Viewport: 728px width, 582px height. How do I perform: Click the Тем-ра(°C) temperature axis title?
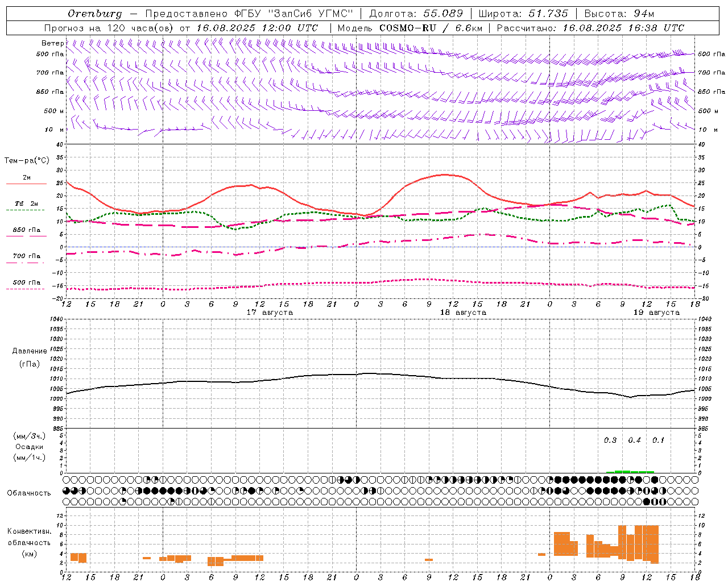pos(27,161)
